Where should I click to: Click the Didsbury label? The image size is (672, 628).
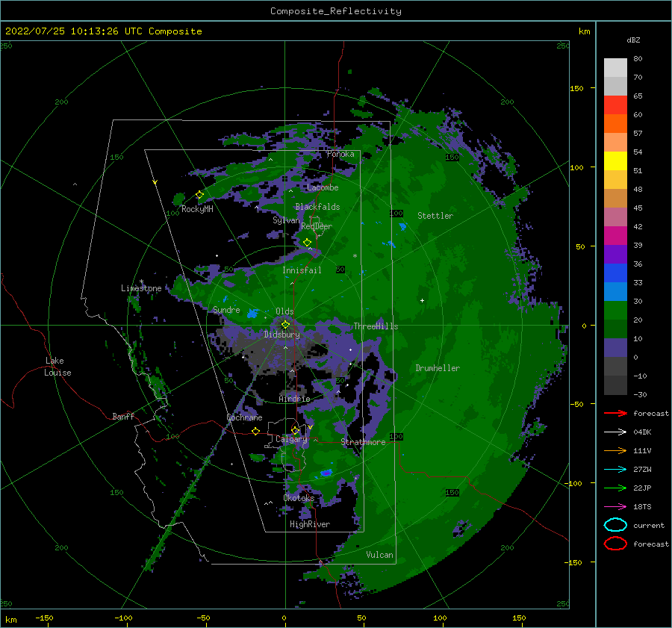click(x=281, y=335)
